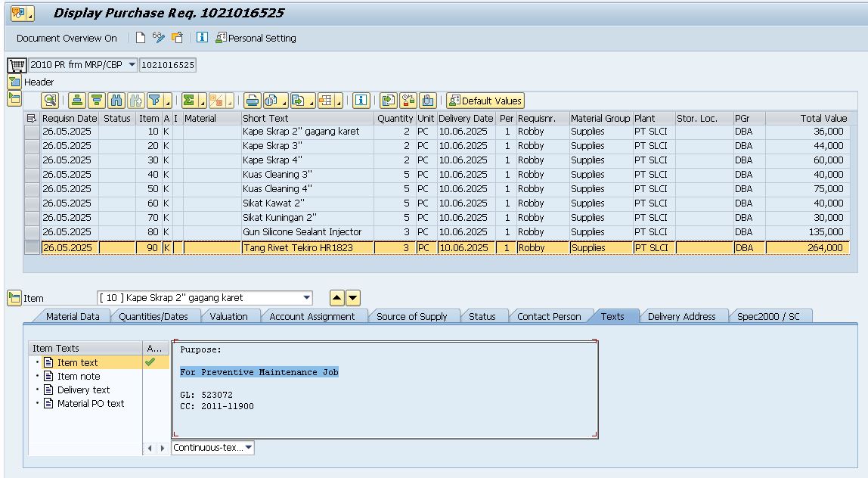This screenshot has height=478, width=868.
Task: Switch to the Delivery Address tab
Action: [681, 316]
